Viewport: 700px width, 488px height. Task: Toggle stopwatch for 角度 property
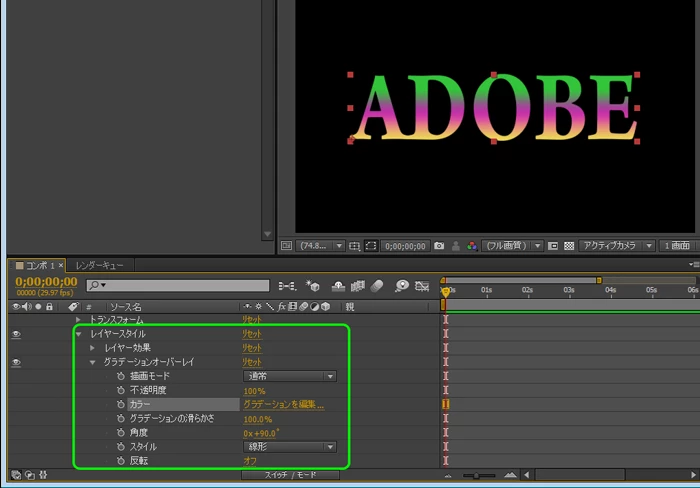point(121,433)
